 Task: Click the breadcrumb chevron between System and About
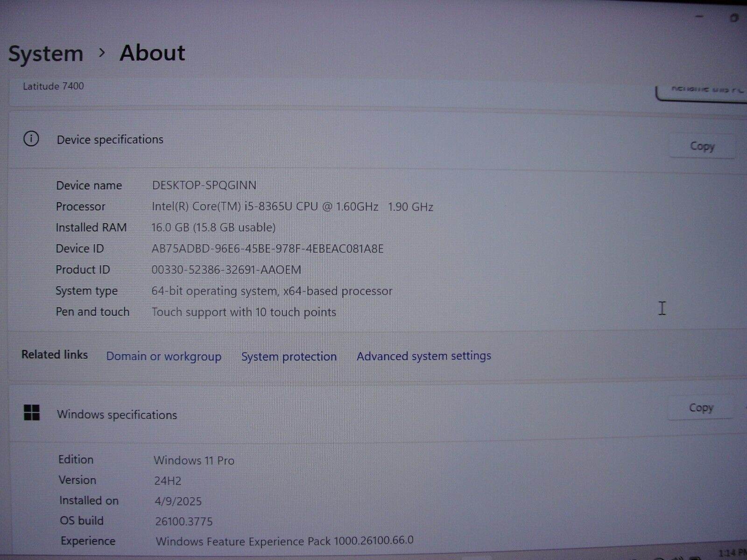point(102,53)
